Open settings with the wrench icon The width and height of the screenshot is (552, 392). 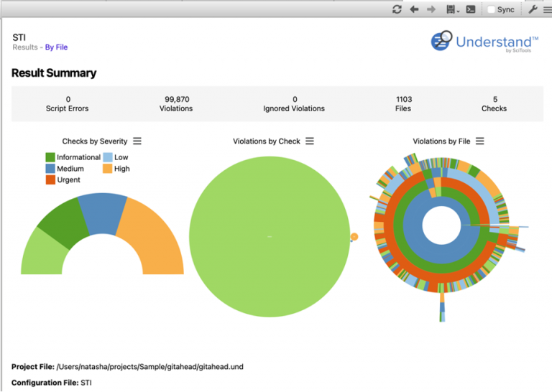(533, 9)
